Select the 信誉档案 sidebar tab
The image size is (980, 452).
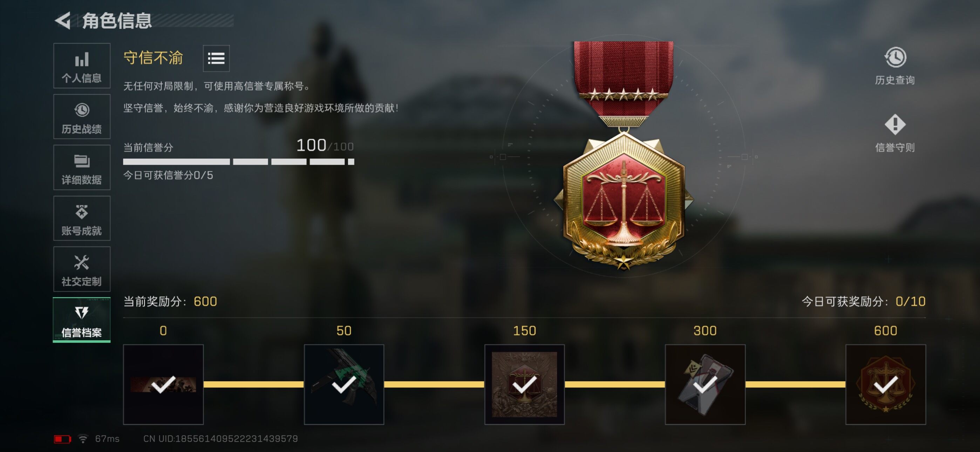pos(82,320)
